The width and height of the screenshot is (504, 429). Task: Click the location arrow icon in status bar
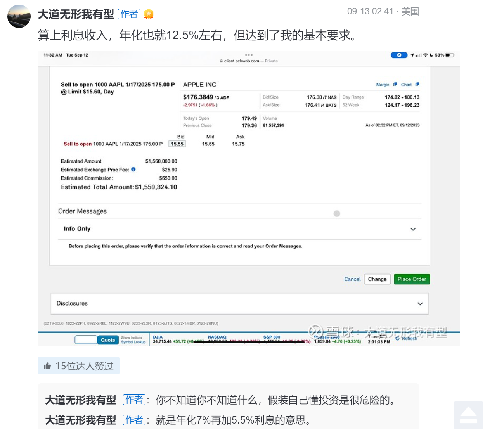(x=412, y=55)
